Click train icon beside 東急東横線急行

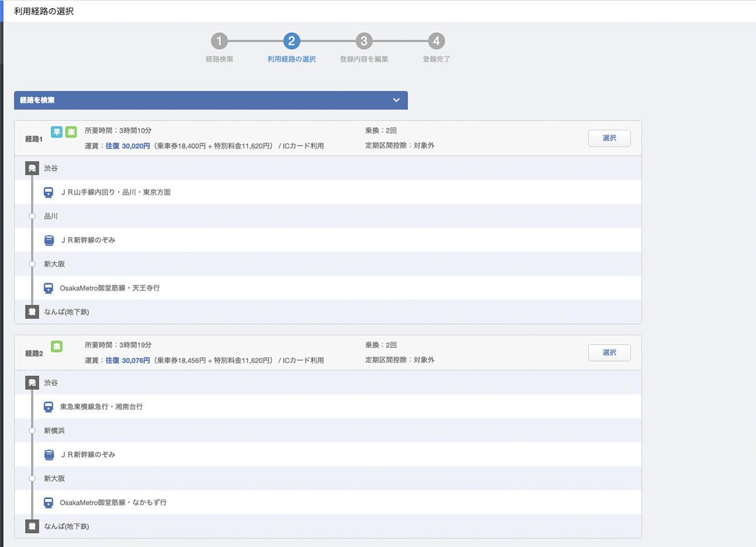coord(49,406)
